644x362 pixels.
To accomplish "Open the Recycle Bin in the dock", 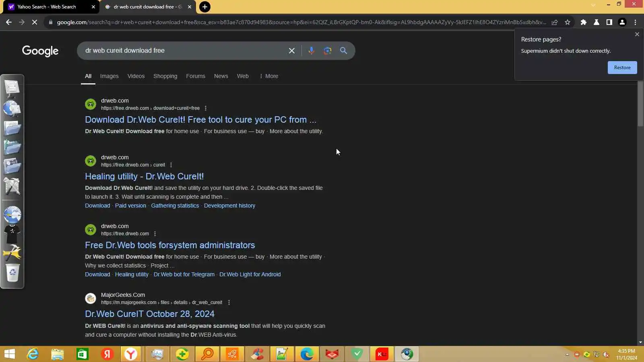I will (12, 273).
